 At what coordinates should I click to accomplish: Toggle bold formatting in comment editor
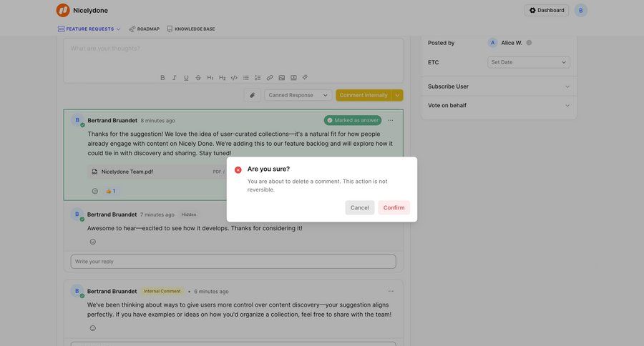click(162, 78)
